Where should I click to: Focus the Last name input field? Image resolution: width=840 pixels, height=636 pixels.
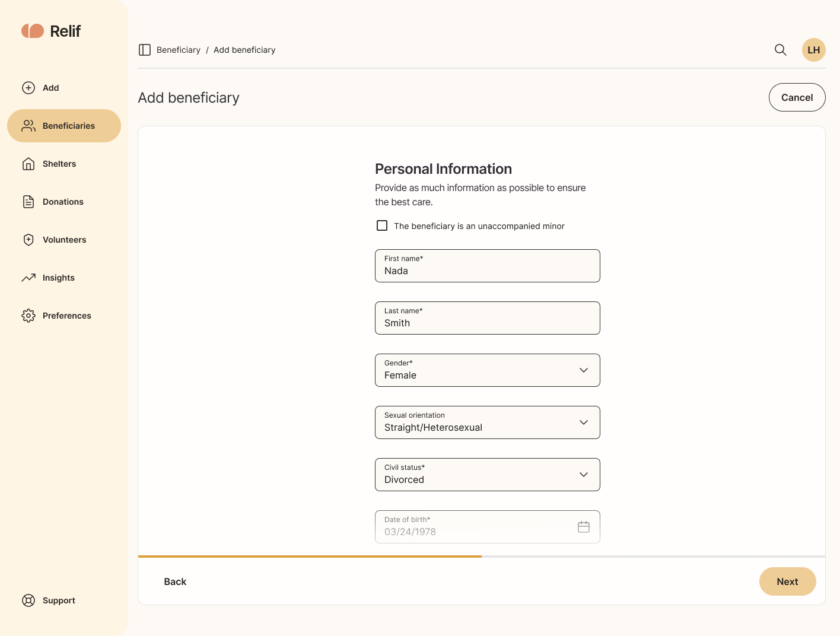[488, 318]
